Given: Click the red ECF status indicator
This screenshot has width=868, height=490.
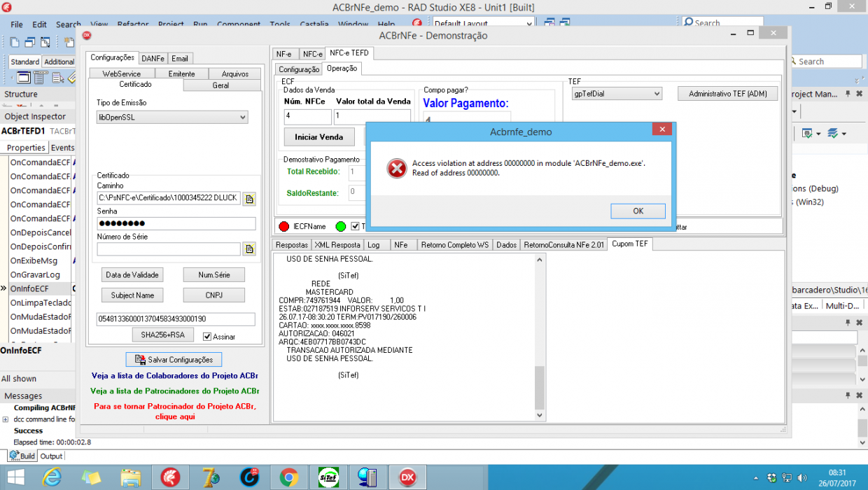Looking at the screenshot, I should [x=284, y=226].
